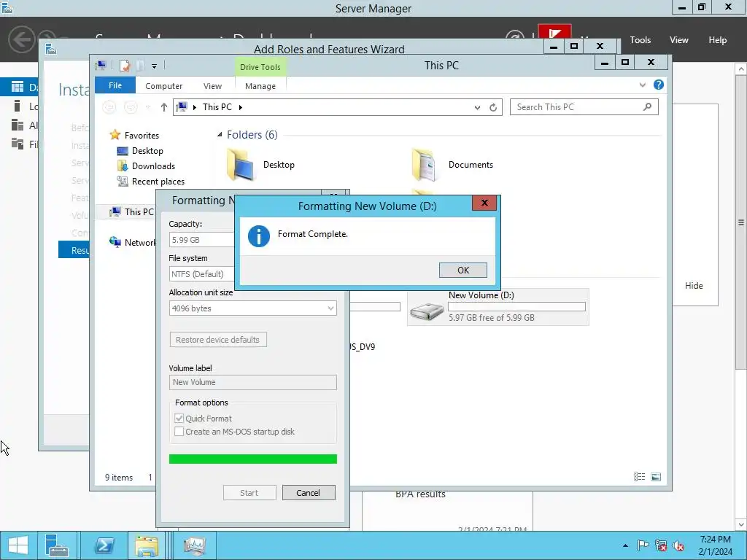Open the File tab in This PC
The width and height of the screenshot is (747, 560).
click(x=115, y=86)
